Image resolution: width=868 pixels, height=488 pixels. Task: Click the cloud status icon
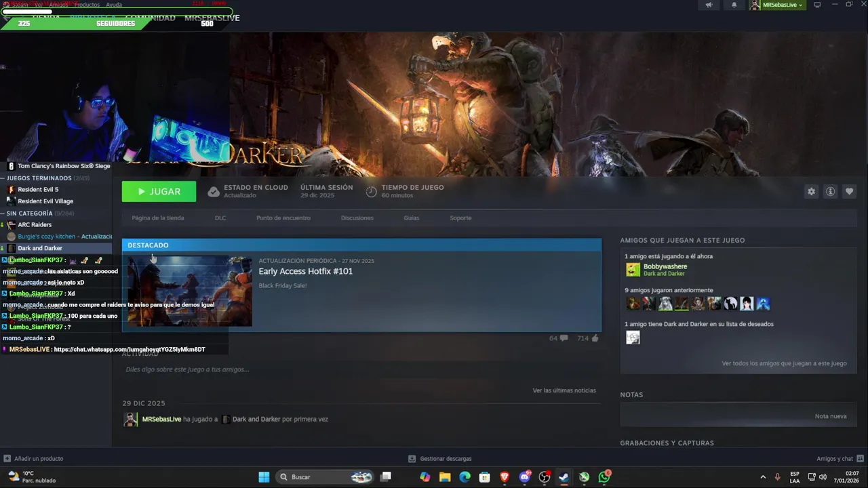click(x=214, y=192)
